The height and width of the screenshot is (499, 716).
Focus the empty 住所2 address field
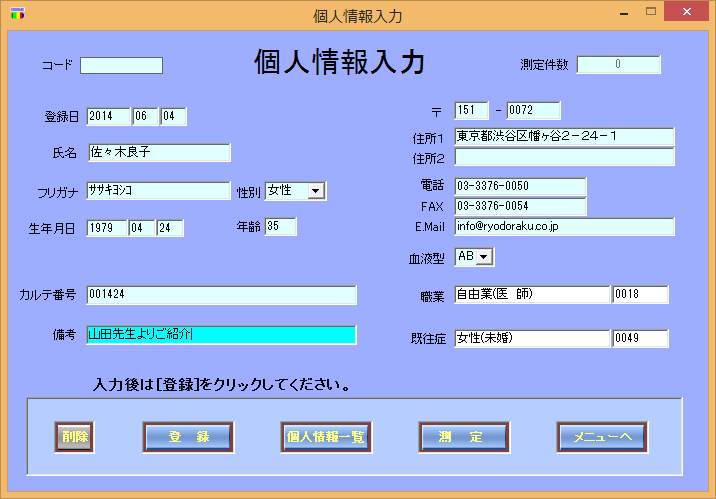pos(564,157)
